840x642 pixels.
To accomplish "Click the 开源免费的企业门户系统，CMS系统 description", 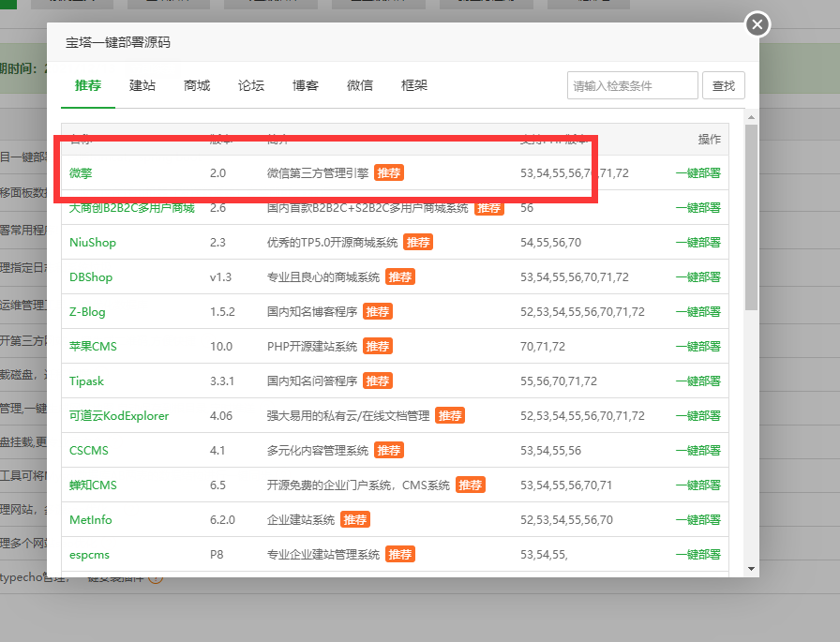I will pos(358,485).
